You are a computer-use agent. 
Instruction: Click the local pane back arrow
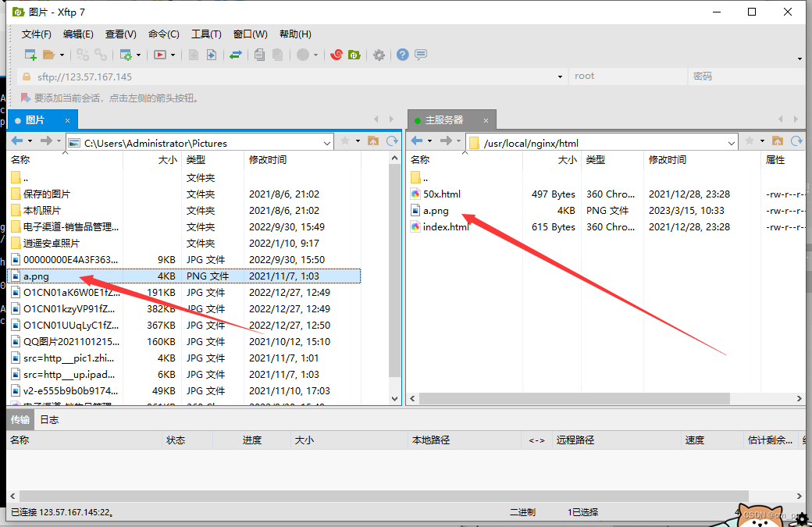coord(17,141)
